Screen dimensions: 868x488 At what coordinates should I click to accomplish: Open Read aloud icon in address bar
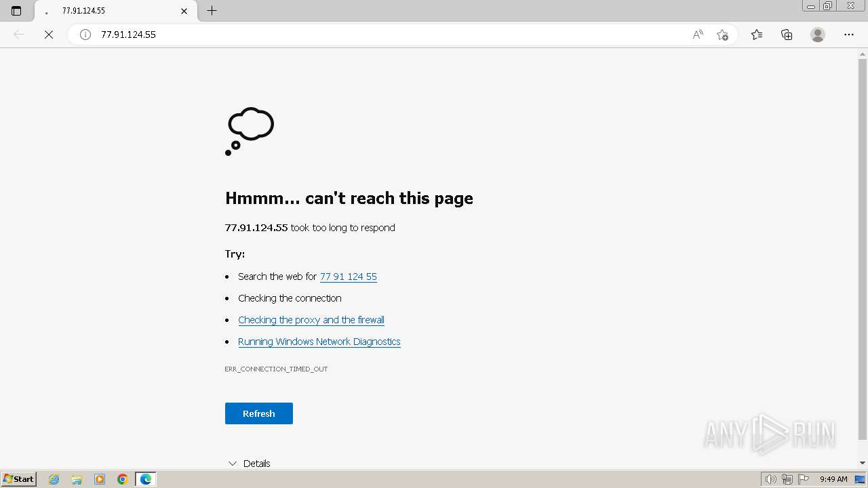click(698, 35)
